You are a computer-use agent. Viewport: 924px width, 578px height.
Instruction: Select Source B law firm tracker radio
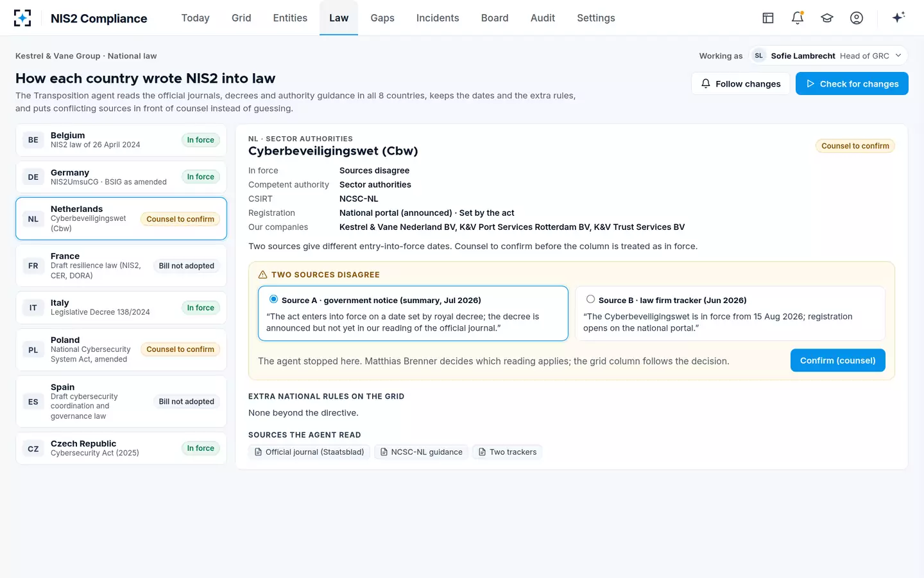pyautogui.click(x=590, y=299)
